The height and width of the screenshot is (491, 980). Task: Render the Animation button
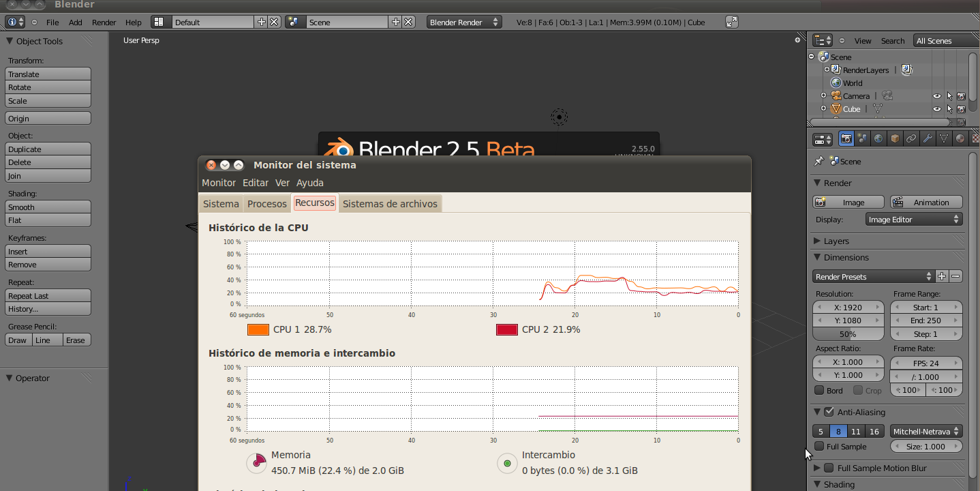pos(926,202)
